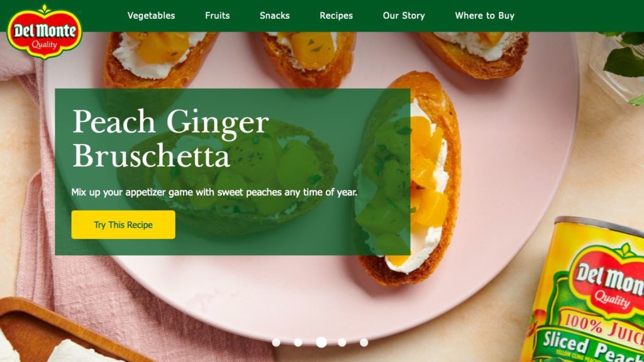This screenshot has width=644, height=362.
Task: Click the Peach Ginger Bruschetta heading
Action: click(x=170, y=138)
